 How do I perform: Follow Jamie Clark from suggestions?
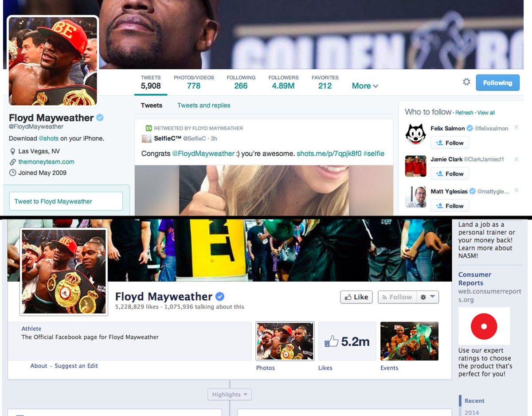coord(450,174)
